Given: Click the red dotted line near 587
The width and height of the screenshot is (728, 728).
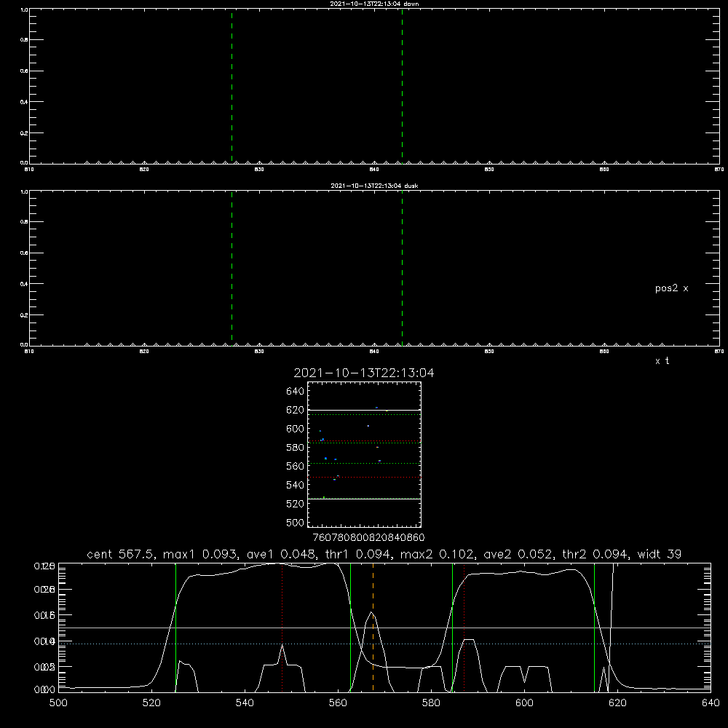Looking at the screenshot, I should pos(464,628).
